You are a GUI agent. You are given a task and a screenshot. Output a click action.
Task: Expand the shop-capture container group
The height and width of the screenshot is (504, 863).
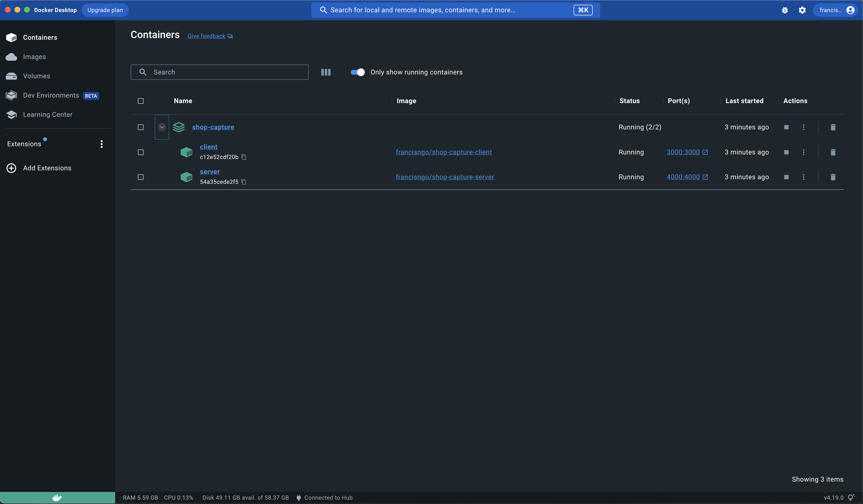pyautogui.click(x=162, y=126)
